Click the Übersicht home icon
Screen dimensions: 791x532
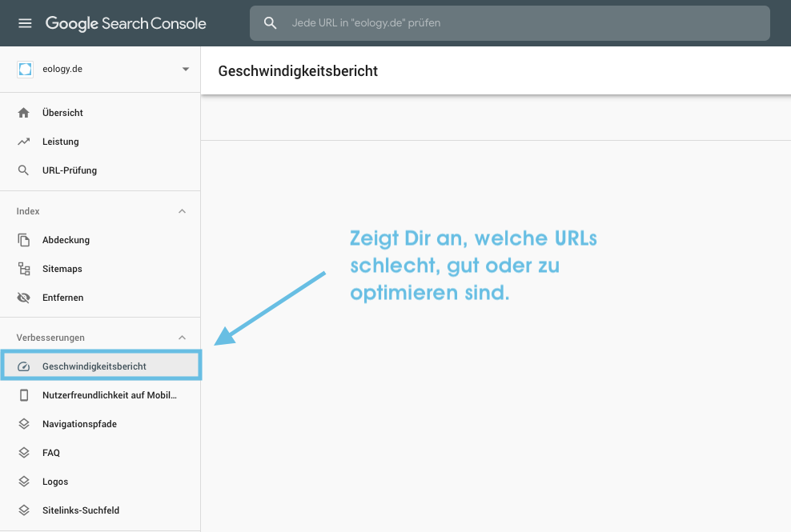24,113
